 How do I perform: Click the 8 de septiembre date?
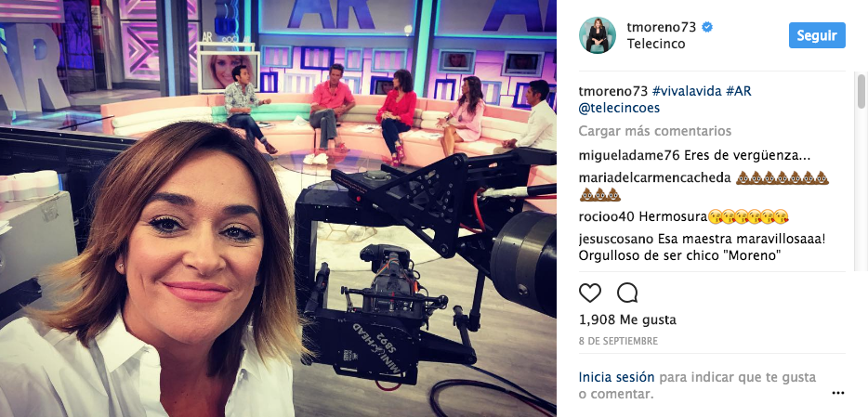[x=618, y=341]
